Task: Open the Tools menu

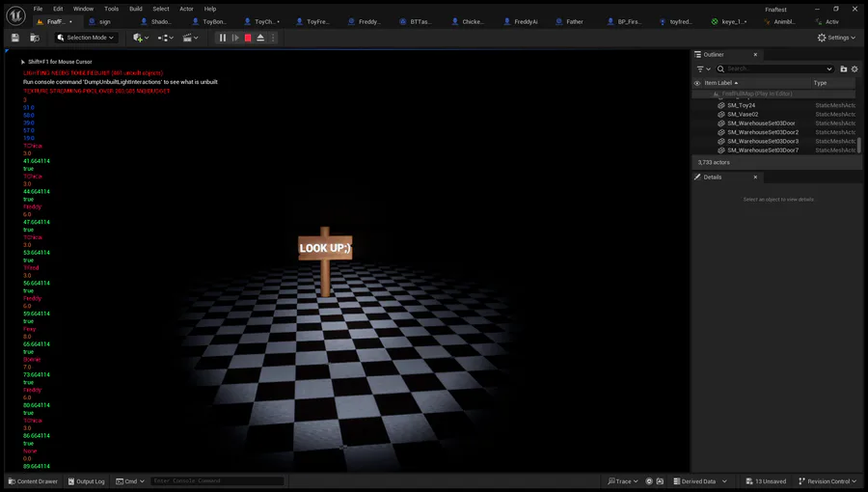Action: [x=111, y=9]
